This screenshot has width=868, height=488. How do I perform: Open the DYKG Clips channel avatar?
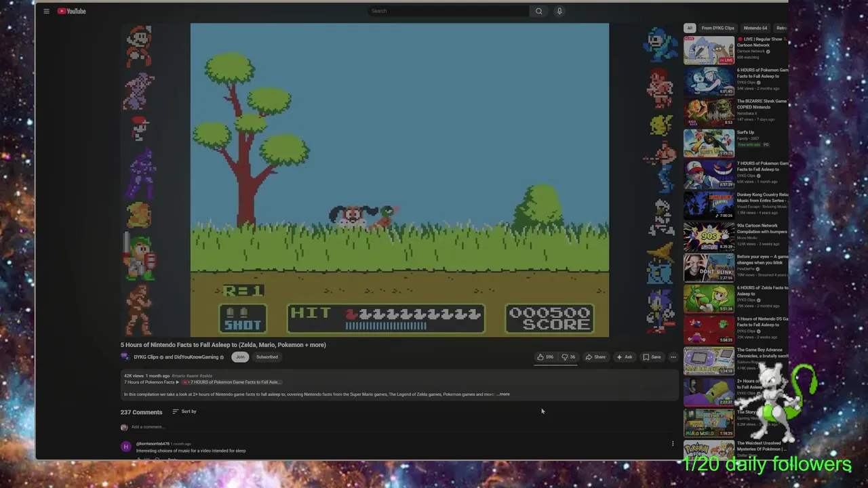[125, 357]
